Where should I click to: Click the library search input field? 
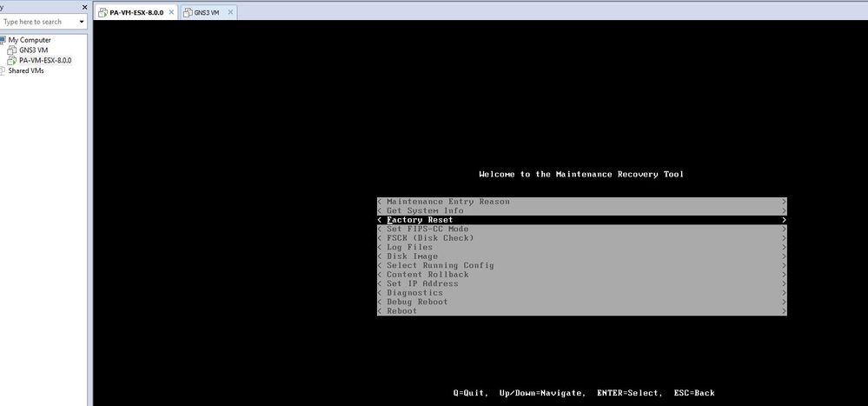37,22
